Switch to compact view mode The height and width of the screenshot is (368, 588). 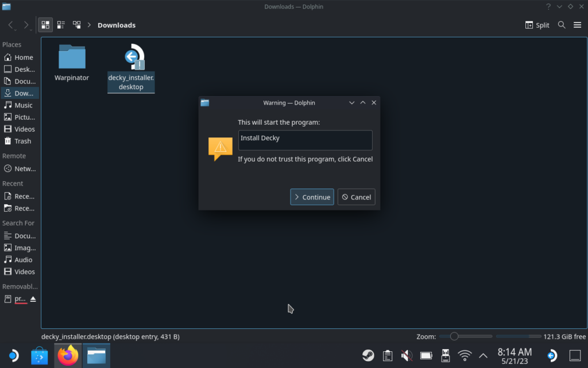point(61,25)
